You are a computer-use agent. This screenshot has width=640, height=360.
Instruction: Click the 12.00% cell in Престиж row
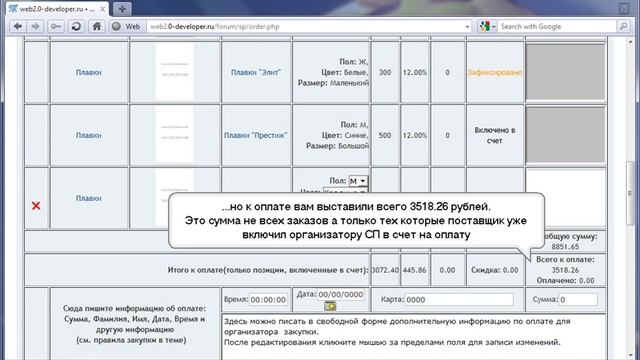point(415,135)
